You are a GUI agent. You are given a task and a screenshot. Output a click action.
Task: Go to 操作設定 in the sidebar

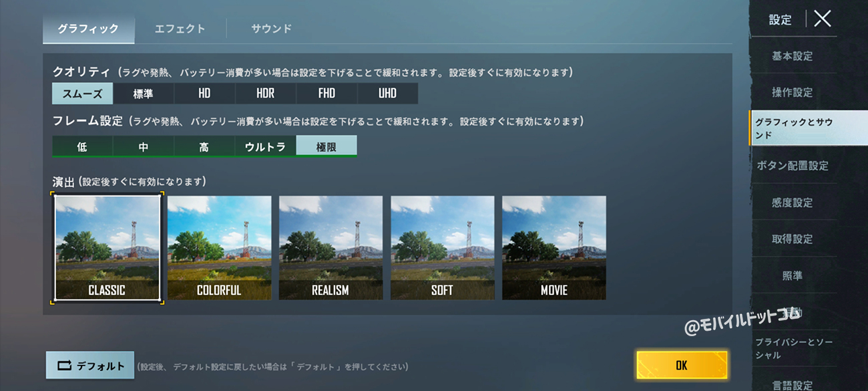(793, 92)
